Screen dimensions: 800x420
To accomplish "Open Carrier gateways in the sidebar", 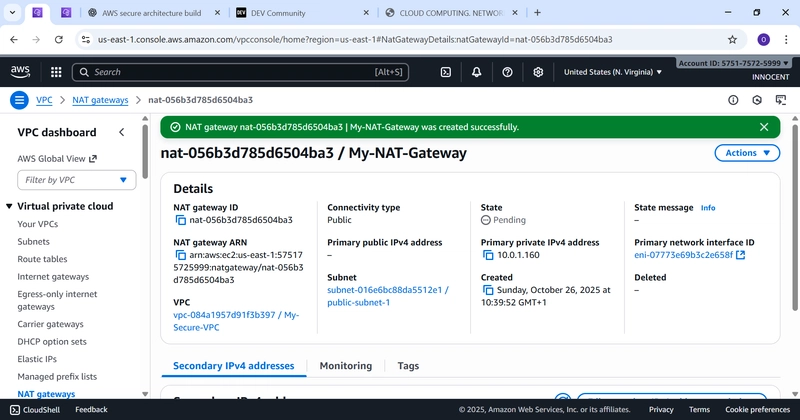I will pos(51,324).
